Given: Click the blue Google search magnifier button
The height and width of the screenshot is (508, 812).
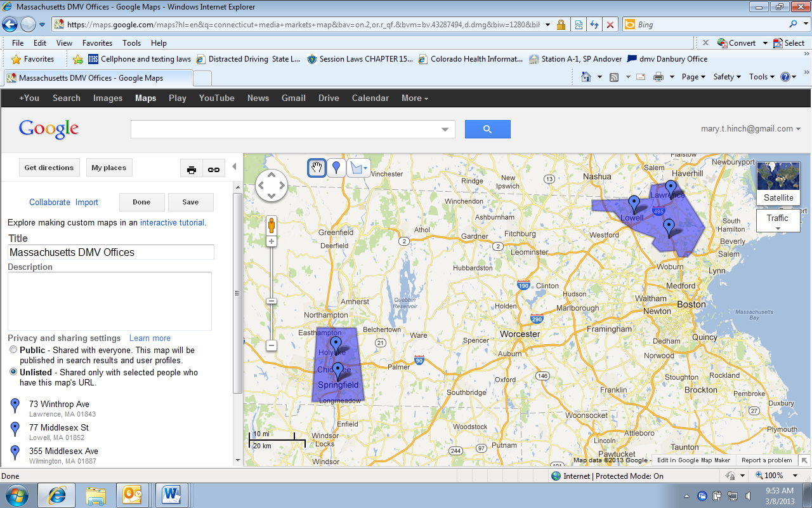Looking at the screenshot, I should click(488, 129).
